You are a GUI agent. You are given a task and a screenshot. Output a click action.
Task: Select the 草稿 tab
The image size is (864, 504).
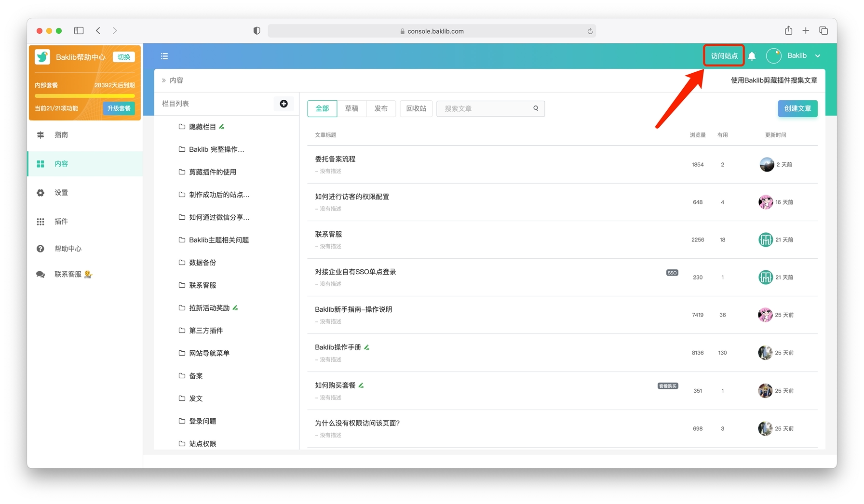[x=352, y=108]
